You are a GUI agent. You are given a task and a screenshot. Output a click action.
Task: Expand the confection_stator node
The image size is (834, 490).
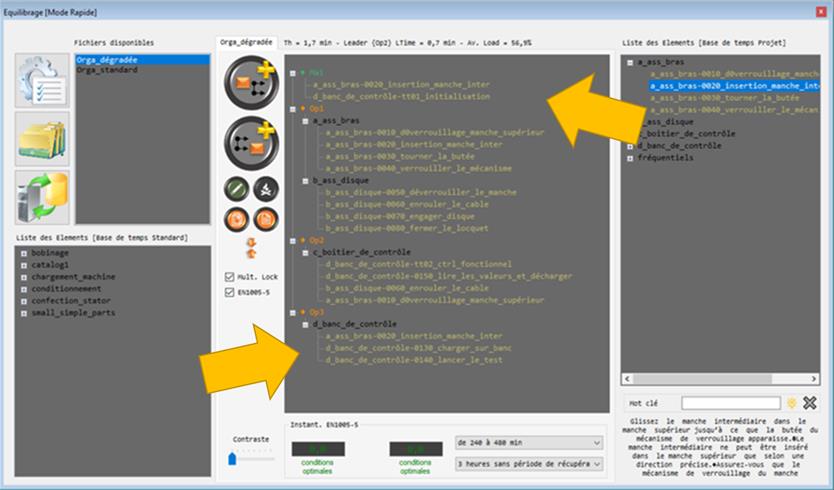pos(24,302)
